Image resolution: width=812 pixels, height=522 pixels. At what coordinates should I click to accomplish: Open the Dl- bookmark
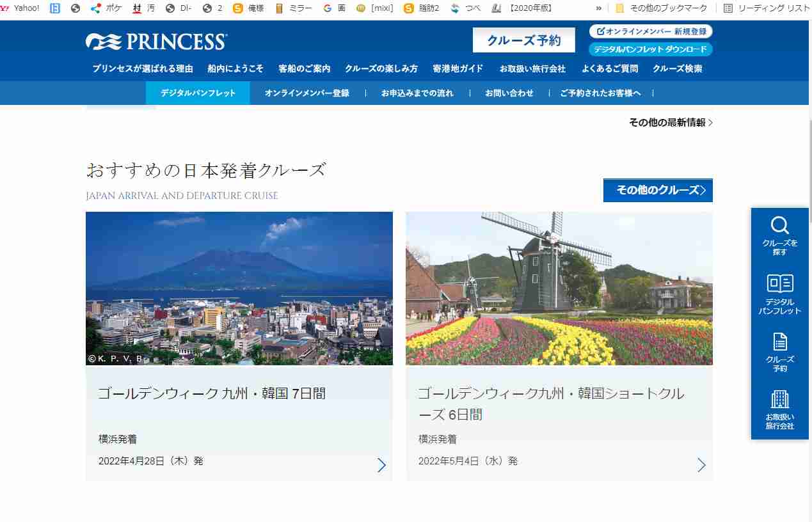point(179,8)
